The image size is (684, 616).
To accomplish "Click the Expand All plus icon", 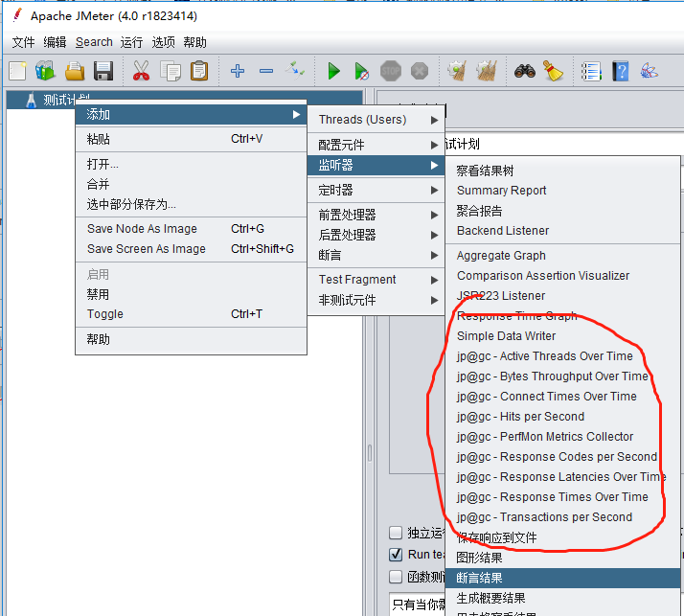I will [x=238, y=71].
